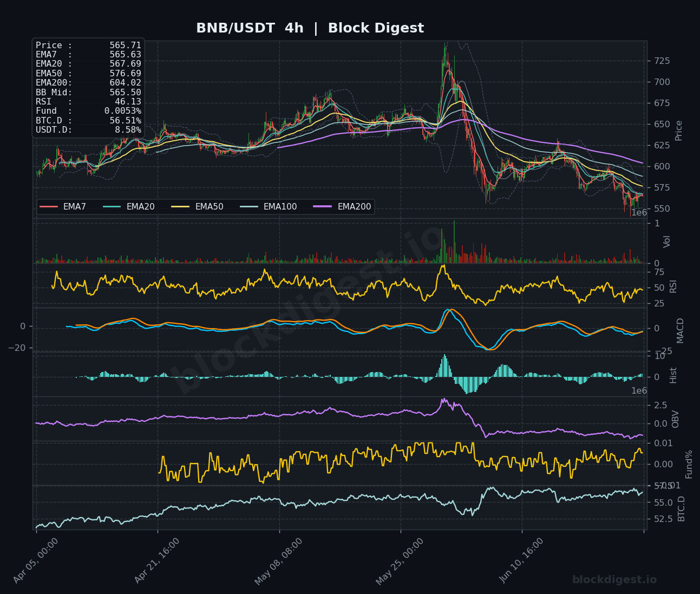The height and width of the screenshot is (594, 700).
Task: Select the RSI 46.13 stats row
Action: pos(88,102)
